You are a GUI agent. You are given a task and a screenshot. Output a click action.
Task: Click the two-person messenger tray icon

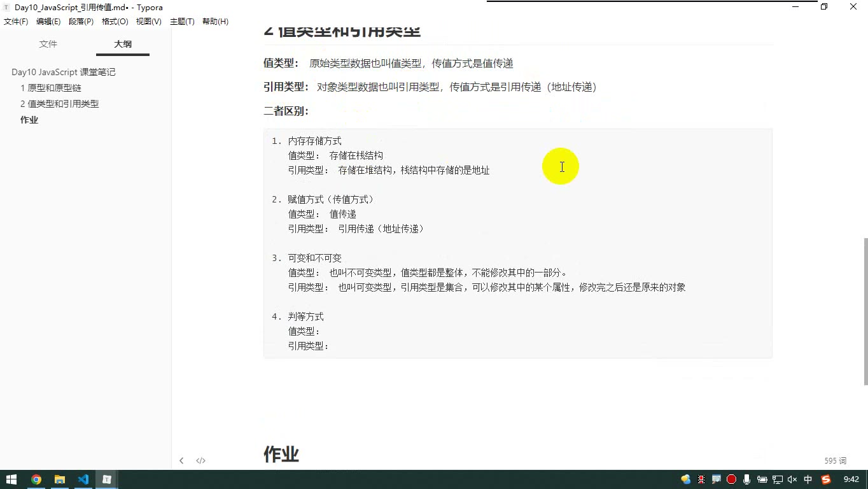coord(685,479)
